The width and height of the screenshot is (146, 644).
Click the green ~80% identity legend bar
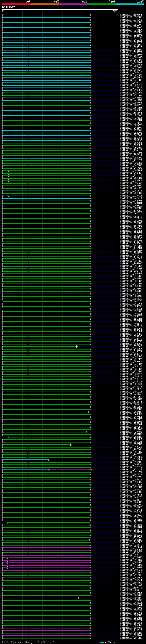pos(101,4)
